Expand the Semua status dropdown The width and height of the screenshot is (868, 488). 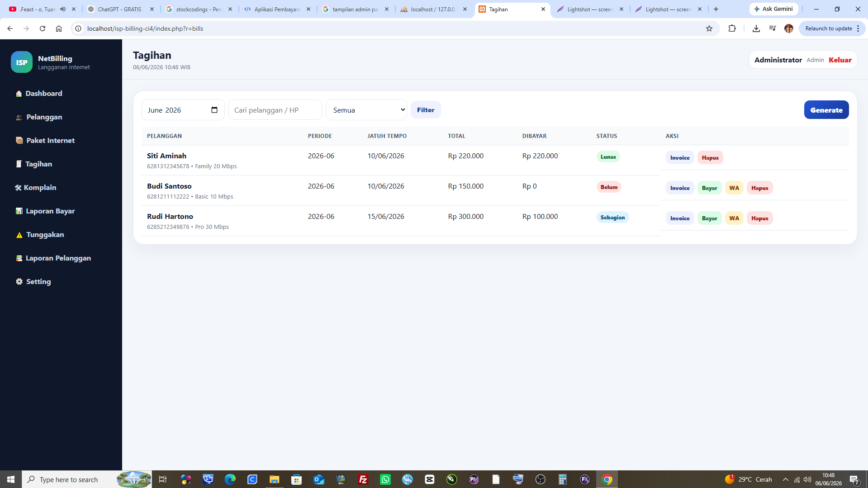coord(366,110)
